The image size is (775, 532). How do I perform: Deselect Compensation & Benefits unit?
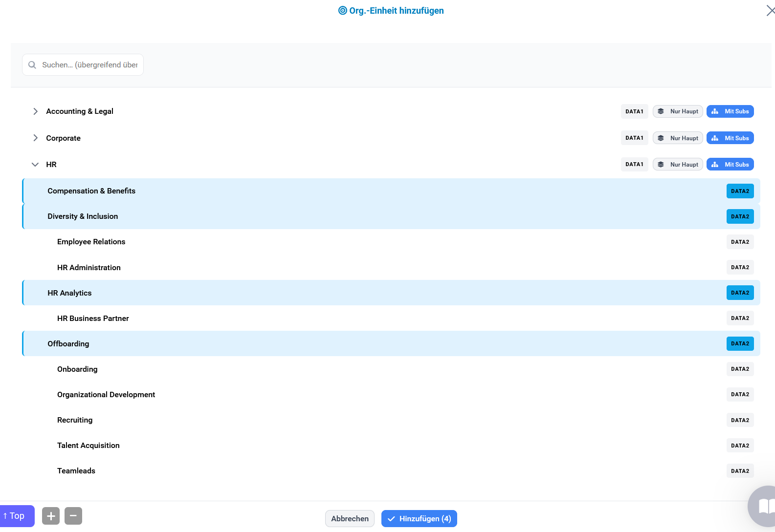coord(91,191)
